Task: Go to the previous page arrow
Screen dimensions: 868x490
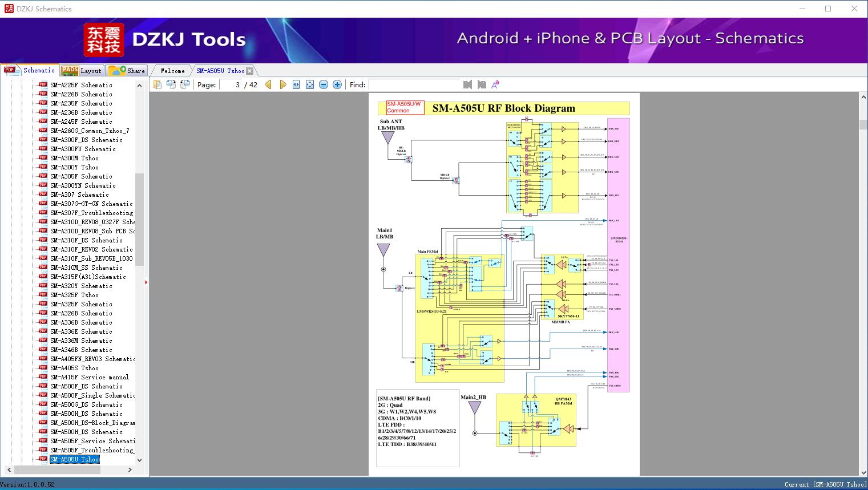Action: [x=268, y=84]
